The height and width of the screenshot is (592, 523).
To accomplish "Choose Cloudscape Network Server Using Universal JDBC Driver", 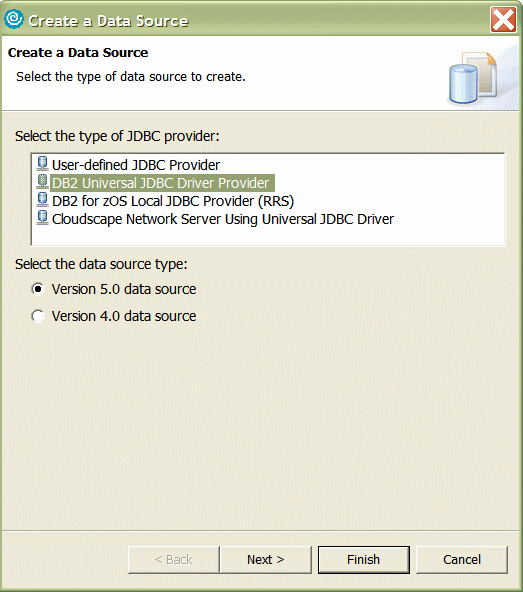I will click(223, 219).
